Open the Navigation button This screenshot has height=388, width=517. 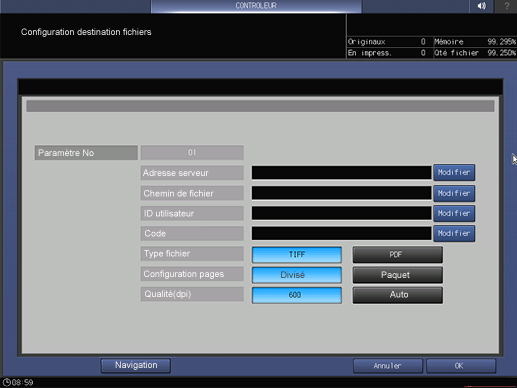(136, 365)
